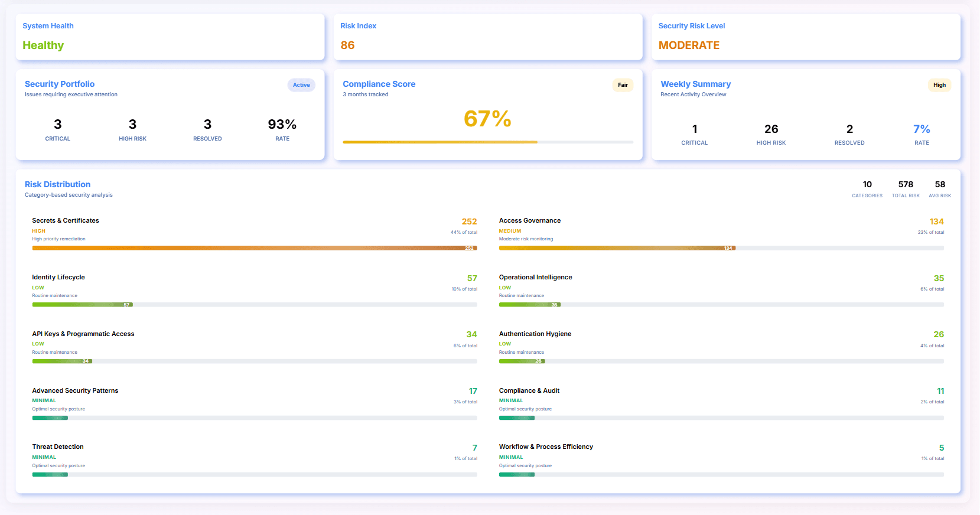Click the Identity Lifecycle risk bar
This screenshot has height=515, width=980.
[x=255, y=305]
